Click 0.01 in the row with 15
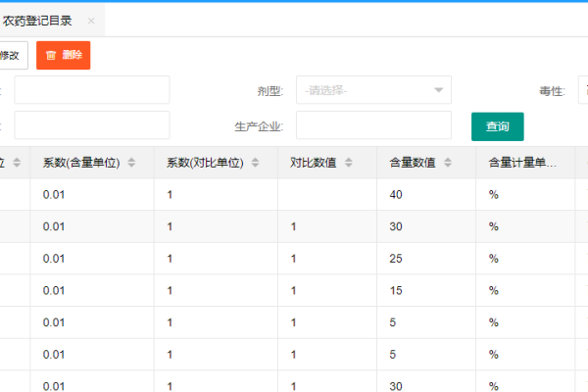588x392 pixels. pos(54,290)
